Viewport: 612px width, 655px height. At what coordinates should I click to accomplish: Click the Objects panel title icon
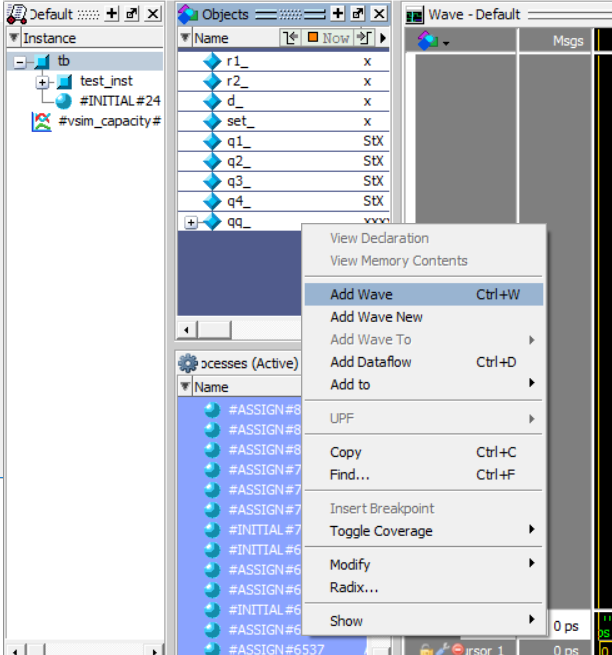pyautogui.click(x=188, y=14)
